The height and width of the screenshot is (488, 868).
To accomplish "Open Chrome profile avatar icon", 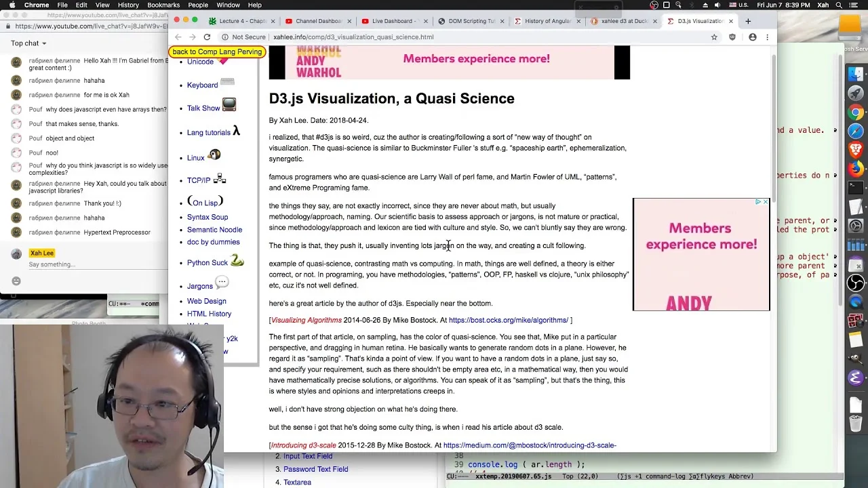I will (x=752, y=37).
